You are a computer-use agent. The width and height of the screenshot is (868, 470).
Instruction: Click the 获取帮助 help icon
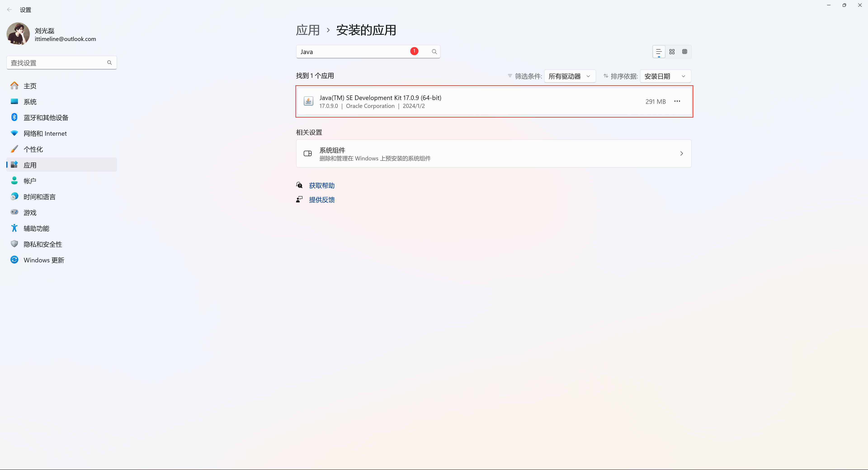pyautogui.click(x=299, y=185)
